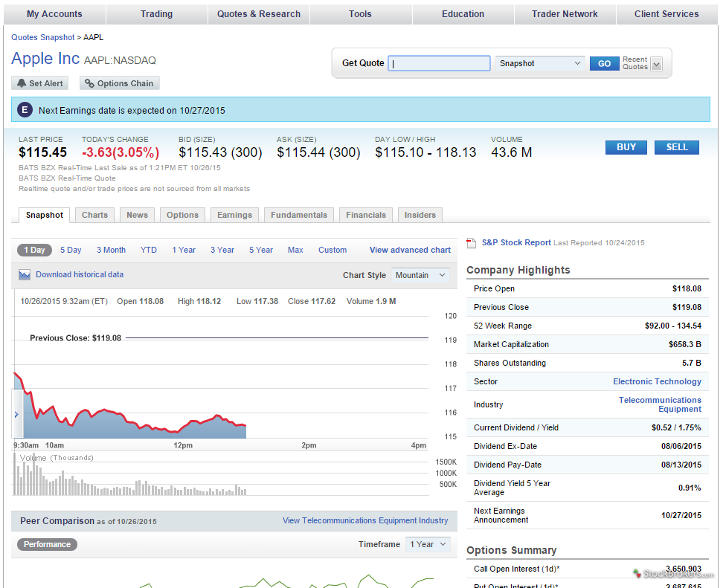Open the Trader Network menu
This screenshot has width=726, height=588.
click(565, 14)
